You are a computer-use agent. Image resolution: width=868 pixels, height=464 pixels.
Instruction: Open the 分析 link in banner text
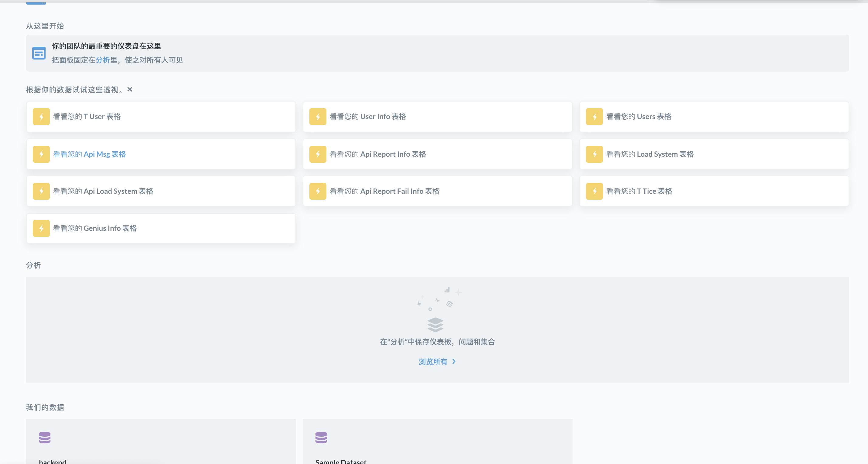[103, 60]
